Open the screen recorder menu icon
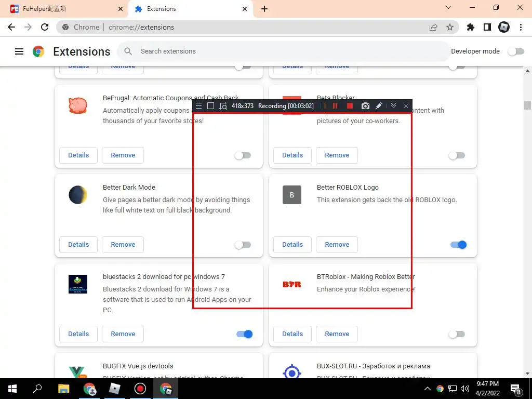 [x=199, y=106]
